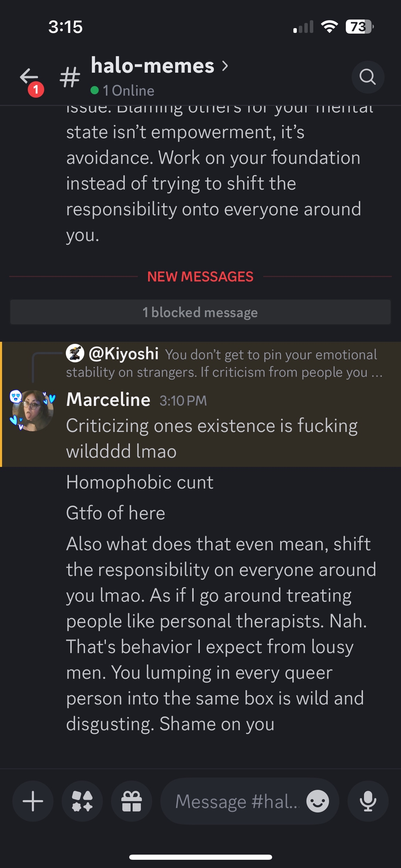401x868 pixels.
Task: Select the 'Gtfo of here' message
Action: tap(116, 513)
